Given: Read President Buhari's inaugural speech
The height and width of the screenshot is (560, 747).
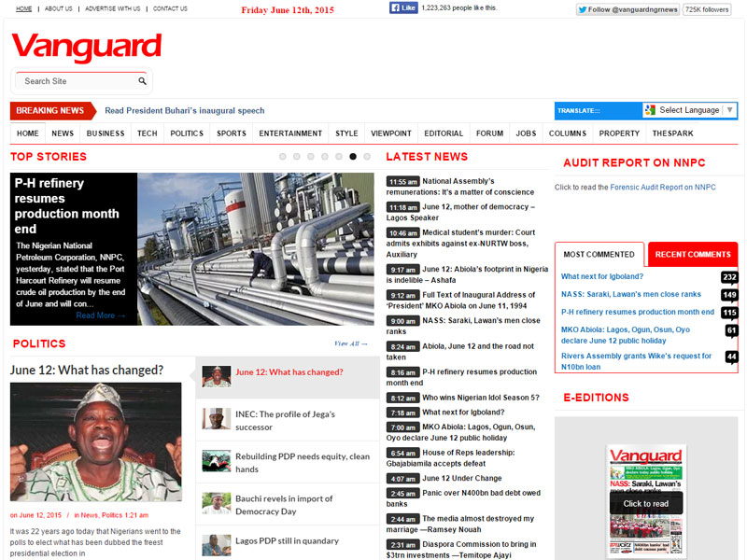Looking at the screenshot, I should click(x=184, y=110).
